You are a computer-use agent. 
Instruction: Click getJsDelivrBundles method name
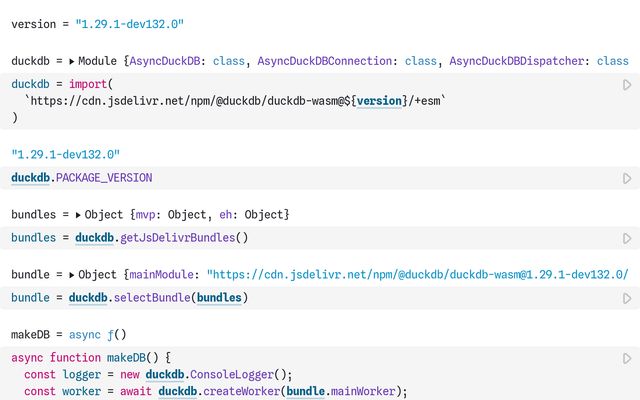click(x=178, y=238)
